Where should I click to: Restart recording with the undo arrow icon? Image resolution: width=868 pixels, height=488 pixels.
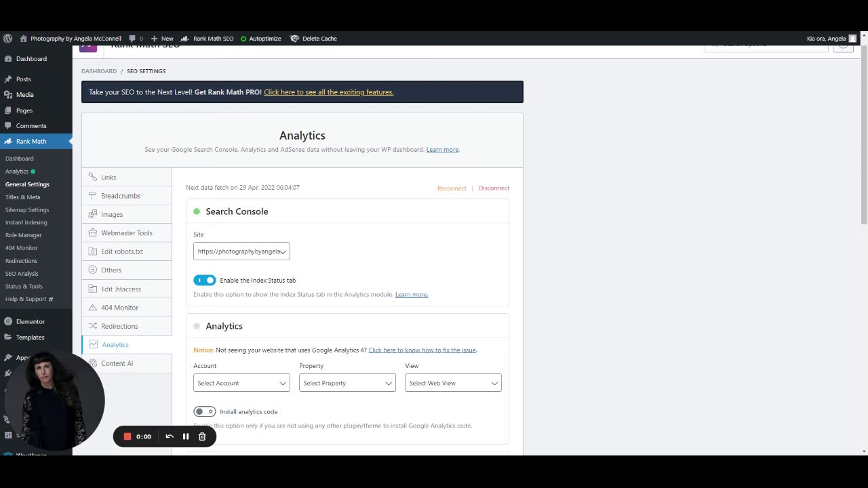coord(170,436)
